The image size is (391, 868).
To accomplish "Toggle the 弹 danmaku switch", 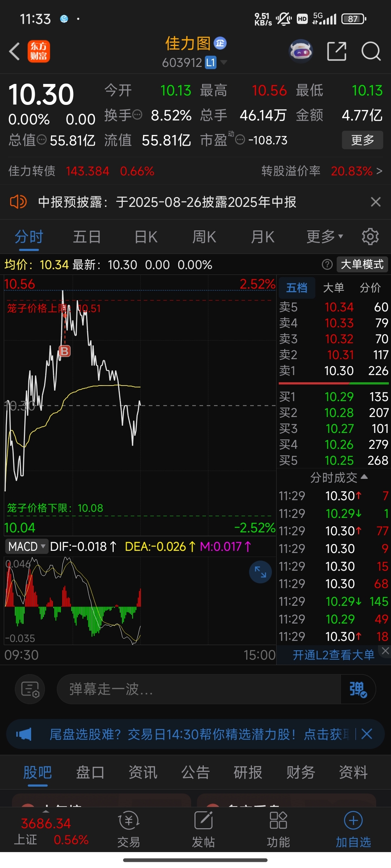I will pos(358,689).
